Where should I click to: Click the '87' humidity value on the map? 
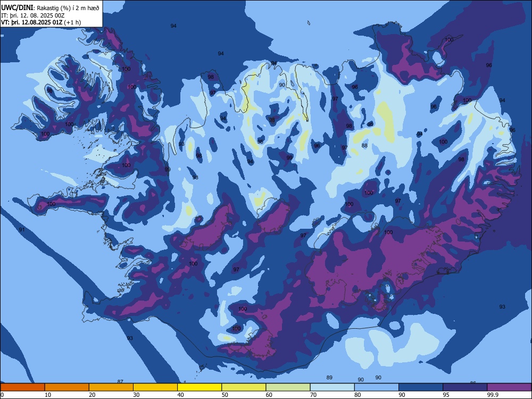(120, 381)
